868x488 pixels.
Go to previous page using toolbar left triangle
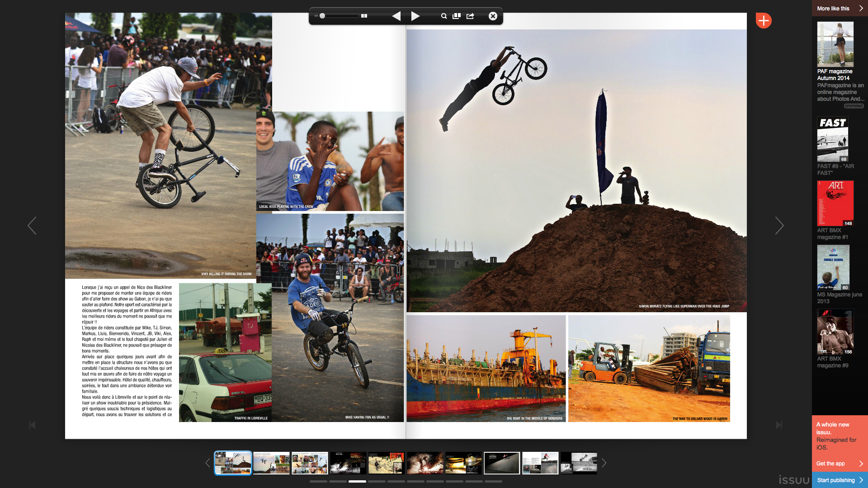[396, 16]
